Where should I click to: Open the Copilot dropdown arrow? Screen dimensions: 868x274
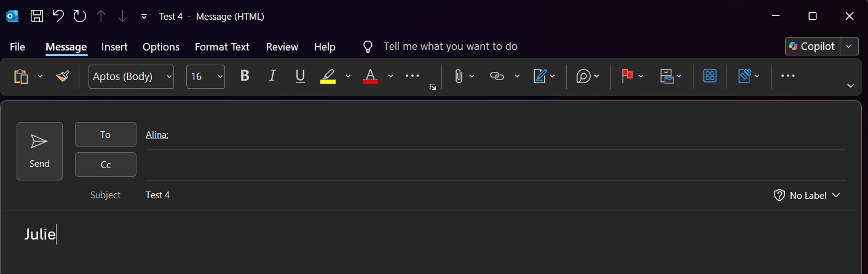(x=849, y=46)
